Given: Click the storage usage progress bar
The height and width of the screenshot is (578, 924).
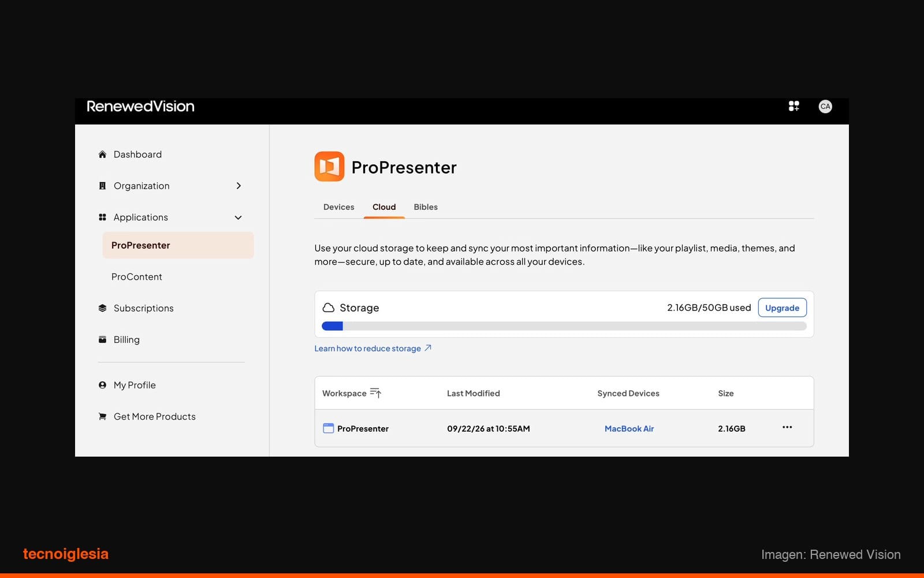Looking at the screenshot, I should 564,326.
